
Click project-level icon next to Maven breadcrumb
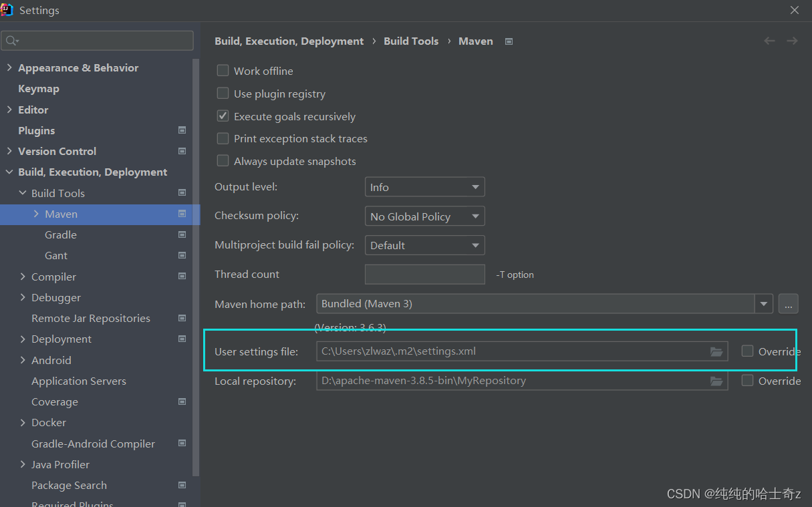(x=509, y=41)
